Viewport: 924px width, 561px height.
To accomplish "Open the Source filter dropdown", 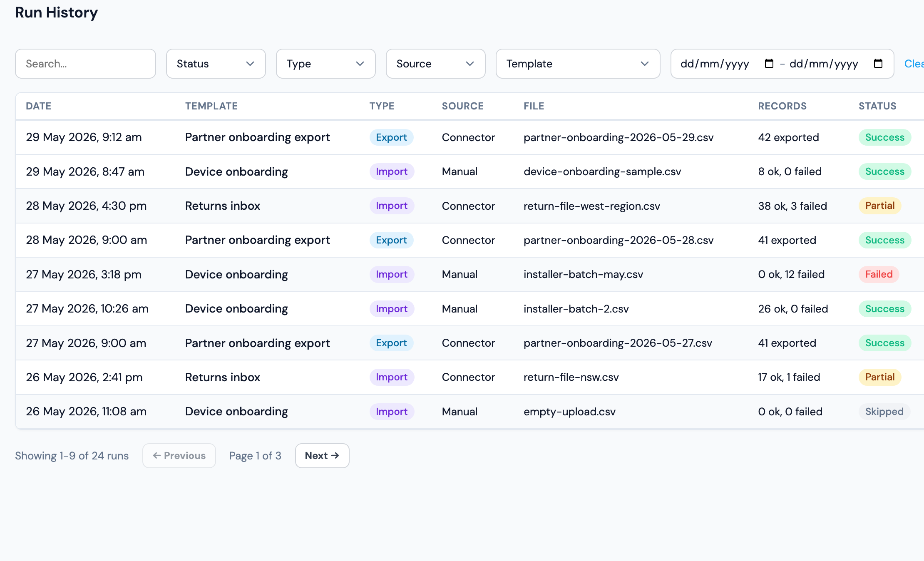I will [x=435, y=64].
